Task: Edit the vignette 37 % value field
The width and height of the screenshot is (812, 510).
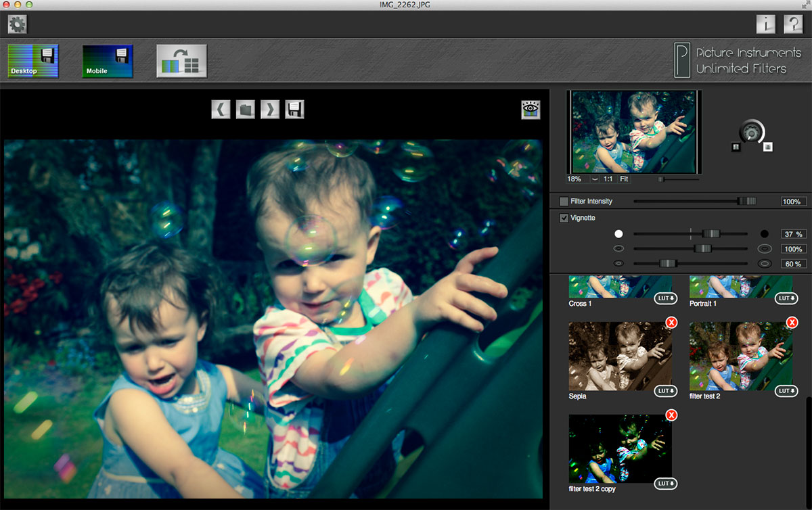Action: click(x=794, y=234)
